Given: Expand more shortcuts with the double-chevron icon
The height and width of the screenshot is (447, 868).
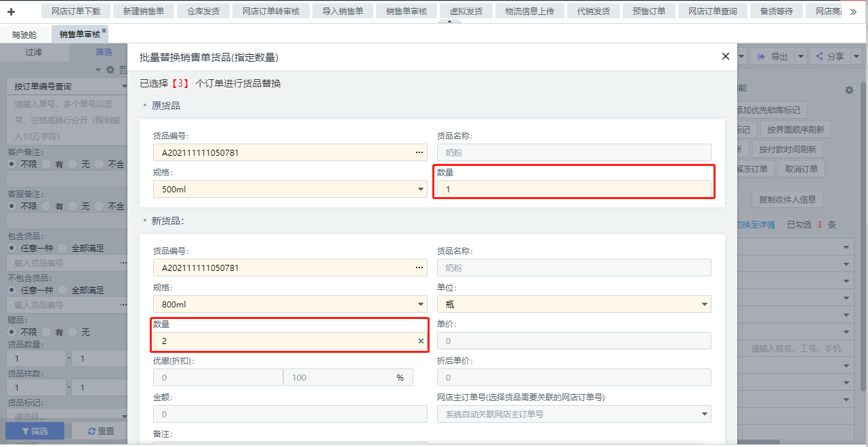Looking at the screenshot, I should click(852, 12).
